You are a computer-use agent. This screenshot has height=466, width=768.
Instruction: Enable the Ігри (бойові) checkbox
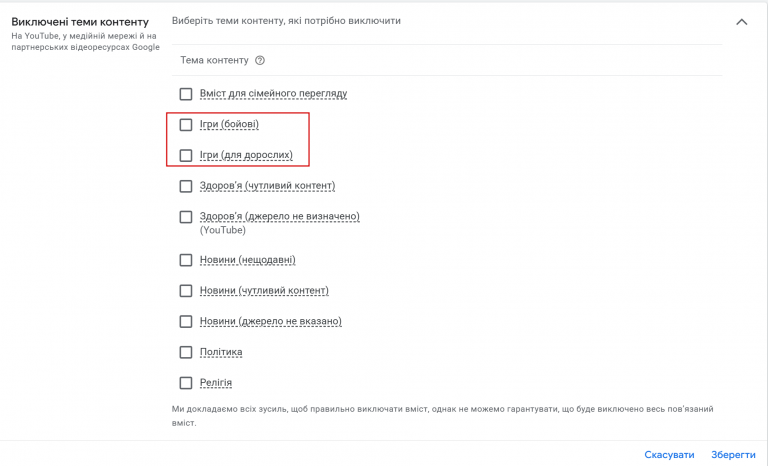(x=185, y=125)
